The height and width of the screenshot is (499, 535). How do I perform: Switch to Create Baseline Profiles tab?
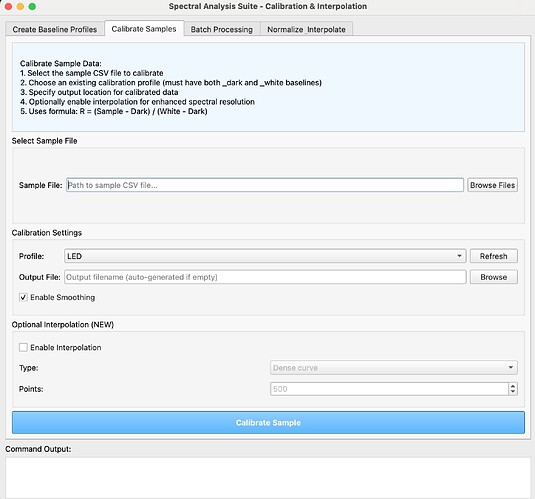click(x=55, y=29)
